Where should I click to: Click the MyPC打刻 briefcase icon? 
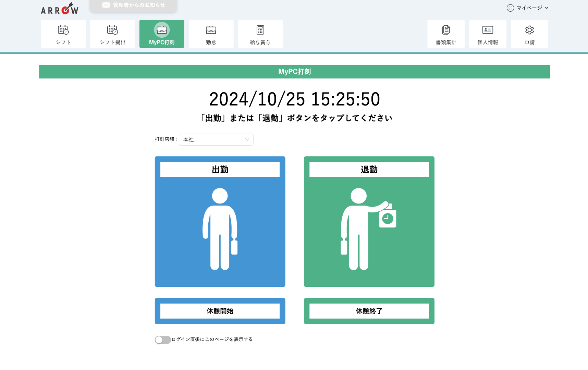click(x=162, y=30)
